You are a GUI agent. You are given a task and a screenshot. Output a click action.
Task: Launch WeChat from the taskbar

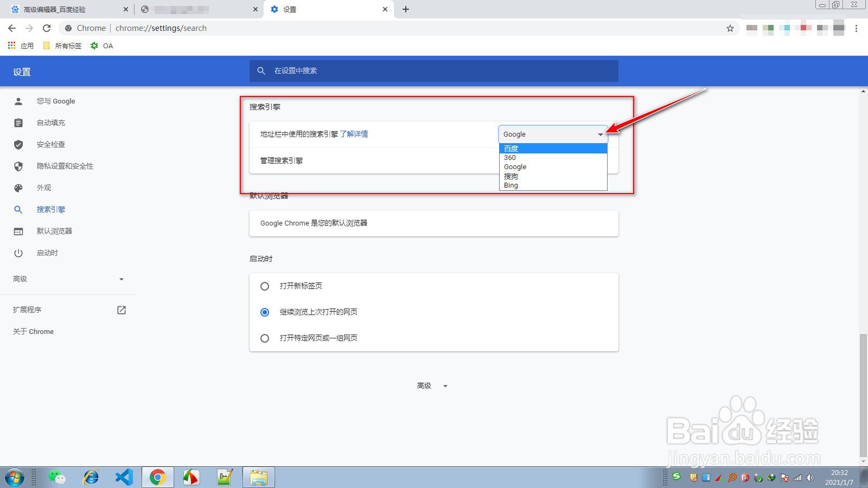click(58, 478)
